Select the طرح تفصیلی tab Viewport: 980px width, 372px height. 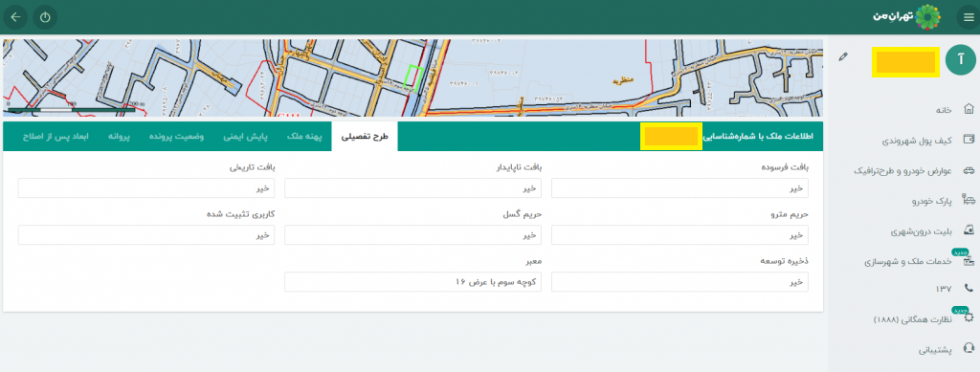(365, 137)
